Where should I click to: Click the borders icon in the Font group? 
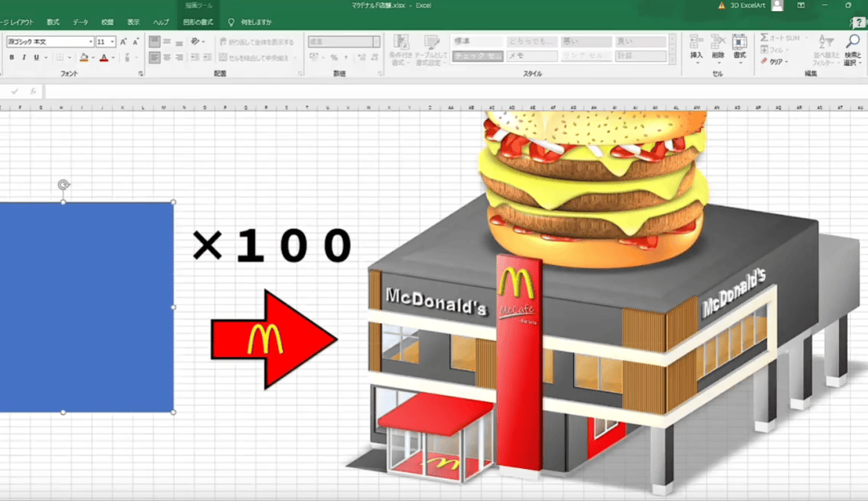point(59,58)
